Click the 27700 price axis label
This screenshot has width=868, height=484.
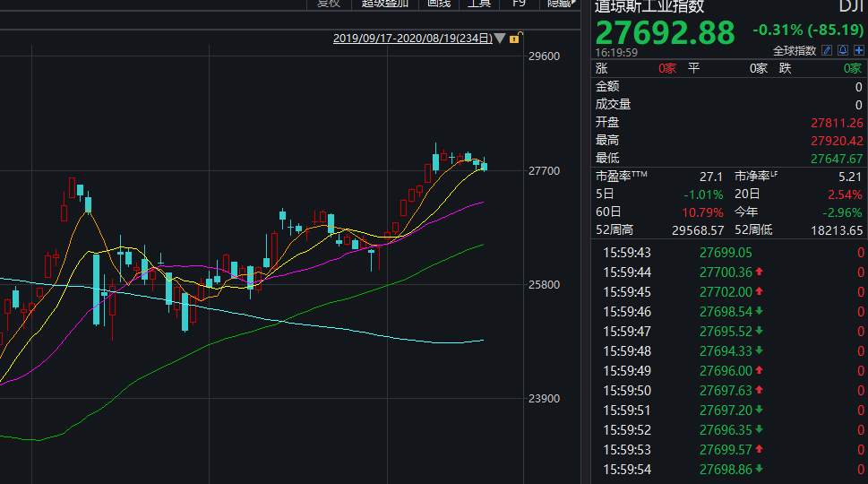point(544,170)
